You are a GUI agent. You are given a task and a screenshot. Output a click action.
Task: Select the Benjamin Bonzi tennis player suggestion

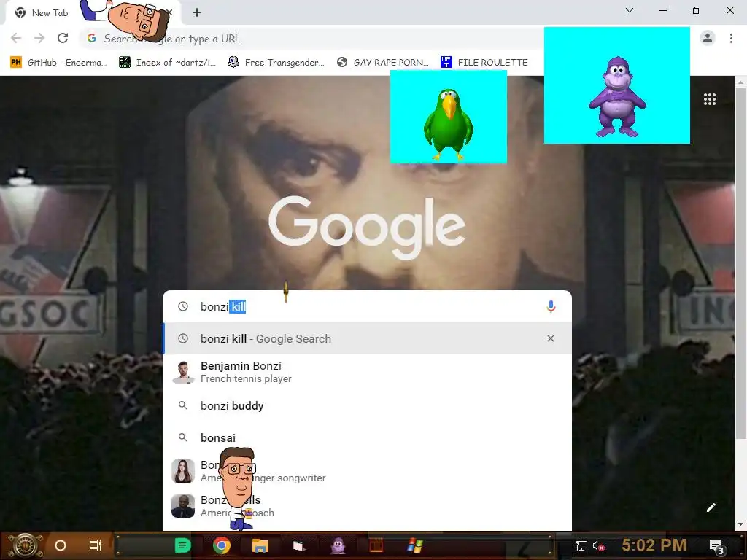coord(367,372)
